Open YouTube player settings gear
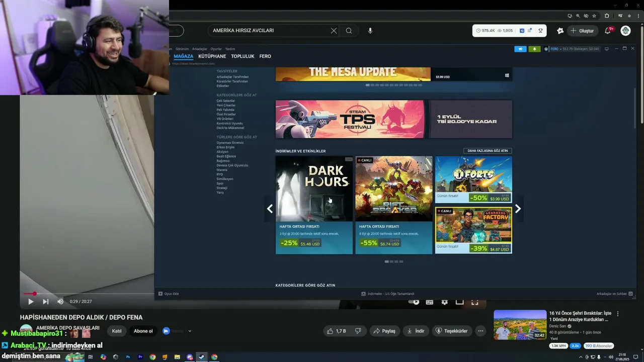This screenshot has width=644, height=362. (x=445, y=302)
